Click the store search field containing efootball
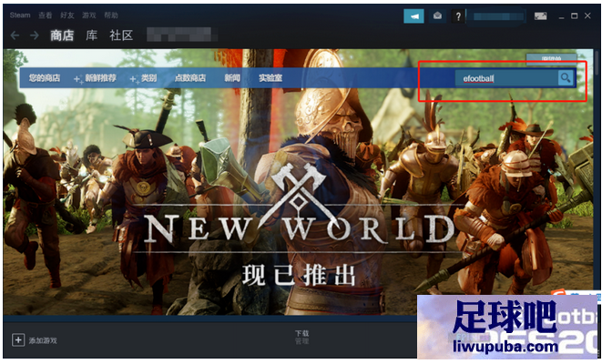Viewport: 602px width, 364px height. (506, 78)
